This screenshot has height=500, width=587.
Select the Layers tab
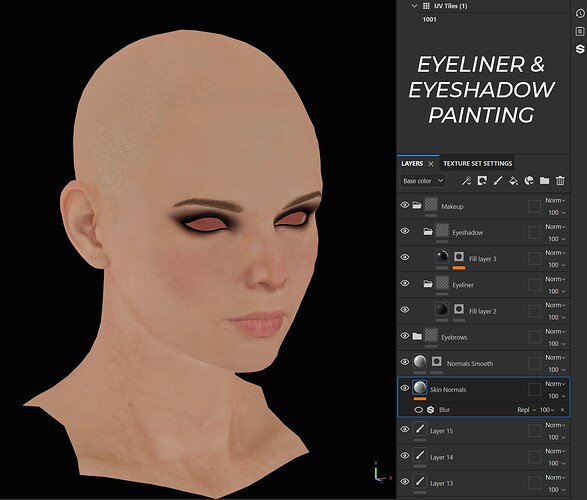coord(412,164)
